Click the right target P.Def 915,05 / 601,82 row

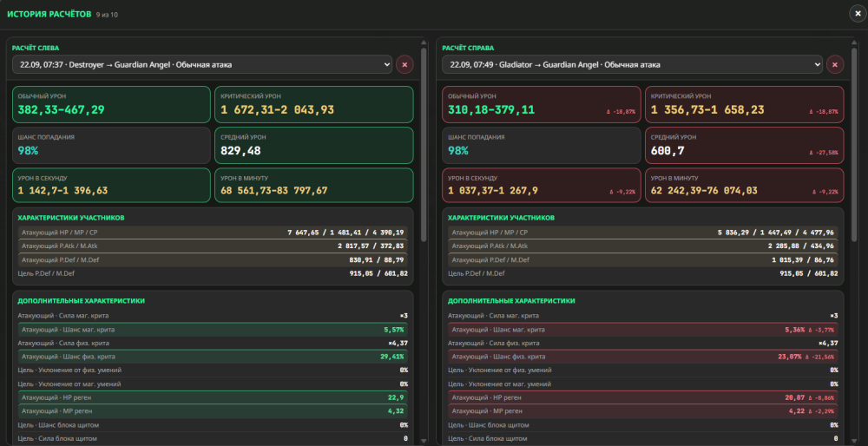[642, 273]
